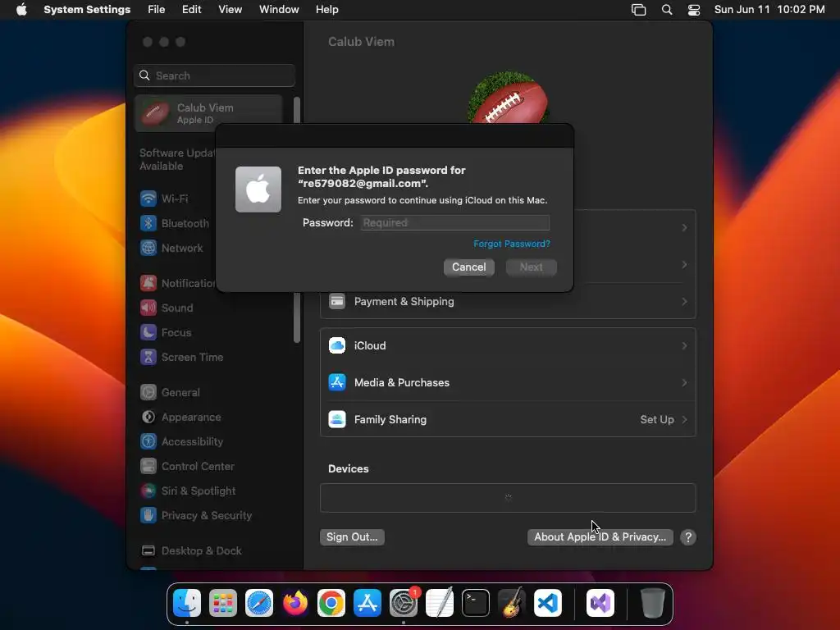Click the Forgot Password? link

[x=512, y=244]
